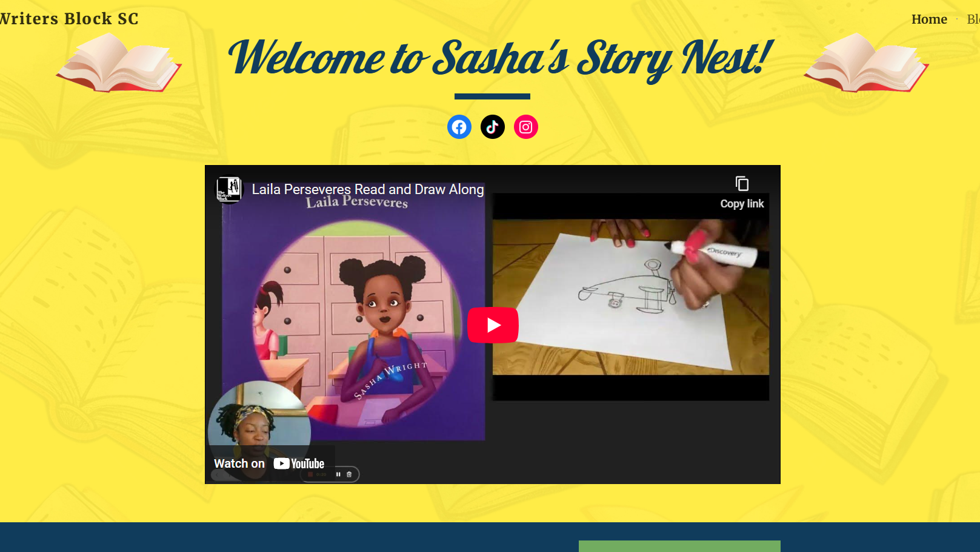
Task: Click the drawing hand video frame
Action: pos(631,297)
